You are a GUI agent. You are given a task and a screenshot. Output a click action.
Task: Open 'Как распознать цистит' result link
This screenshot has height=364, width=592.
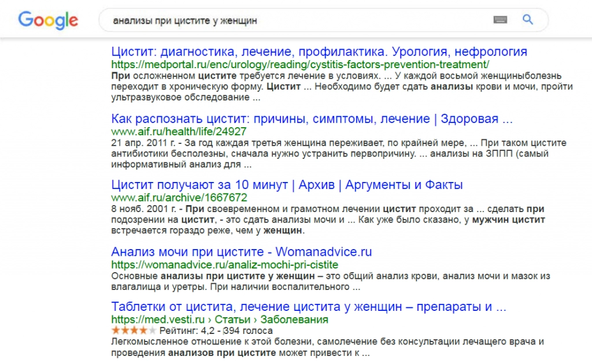point(312,119)
